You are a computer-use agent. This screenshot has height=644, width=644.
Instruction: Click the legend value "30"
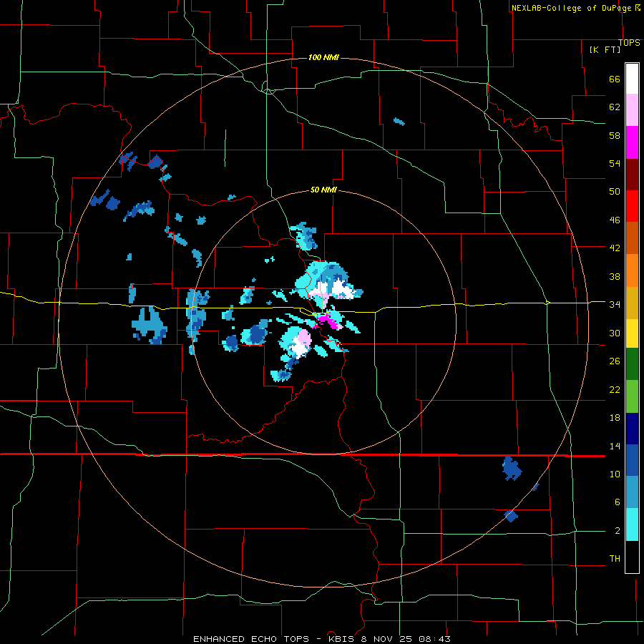coord(615,333)
